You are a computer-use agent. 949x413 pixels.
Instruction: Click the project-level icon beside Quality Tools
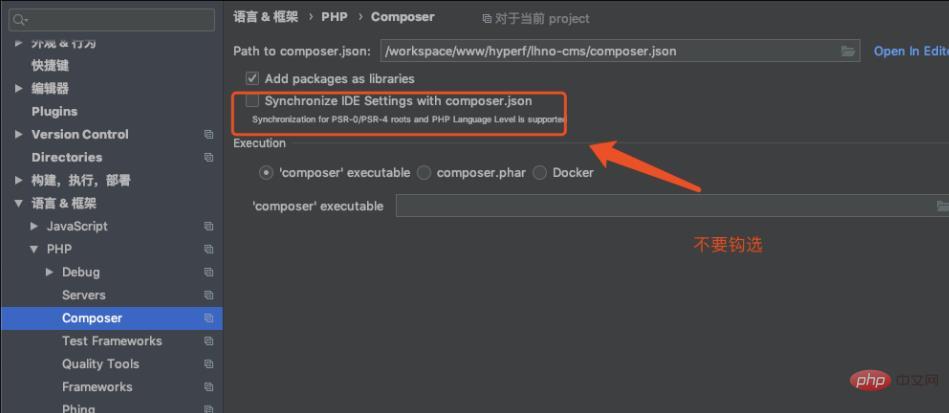pyautogui.click(x=209, y=364)
